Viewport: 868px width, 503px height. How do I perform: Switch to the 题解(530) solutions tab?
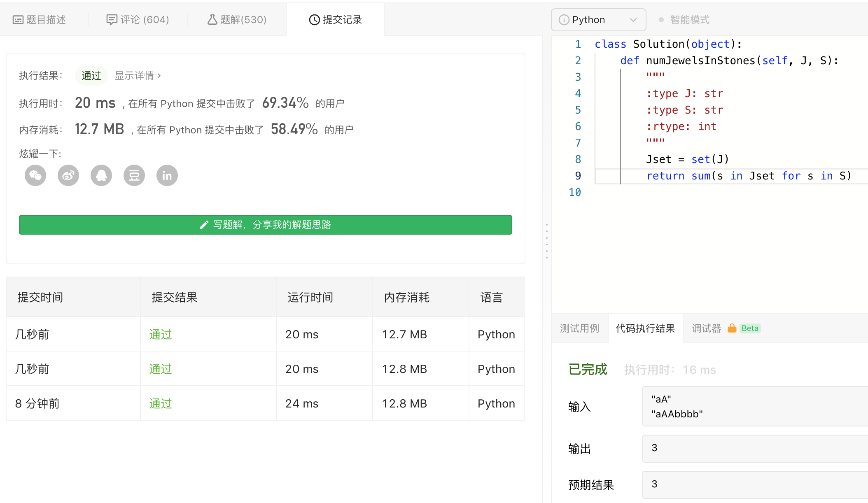(237, 20)
